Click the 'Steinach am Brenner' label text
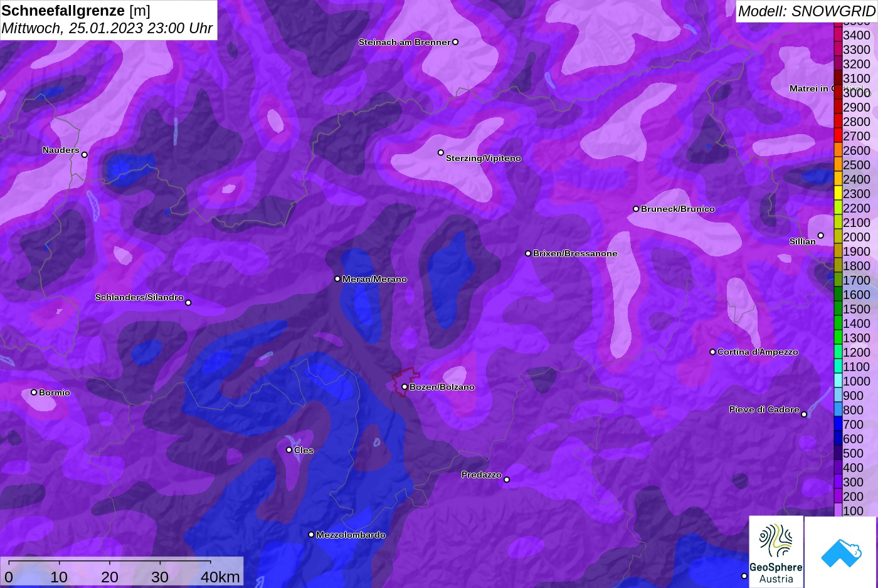The image size is (878, 588). coord(405,42)
